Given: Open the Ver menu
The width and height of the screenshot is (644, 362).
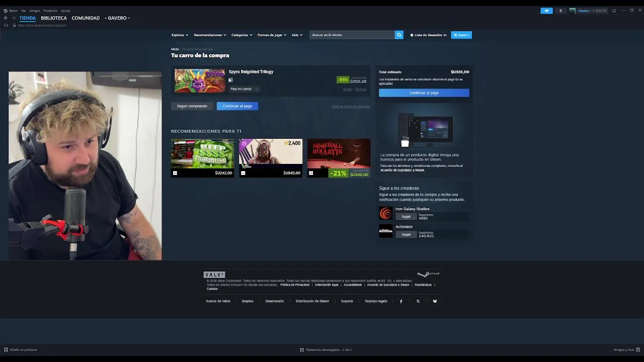Looking at the screenshot, I should [24, 11].
